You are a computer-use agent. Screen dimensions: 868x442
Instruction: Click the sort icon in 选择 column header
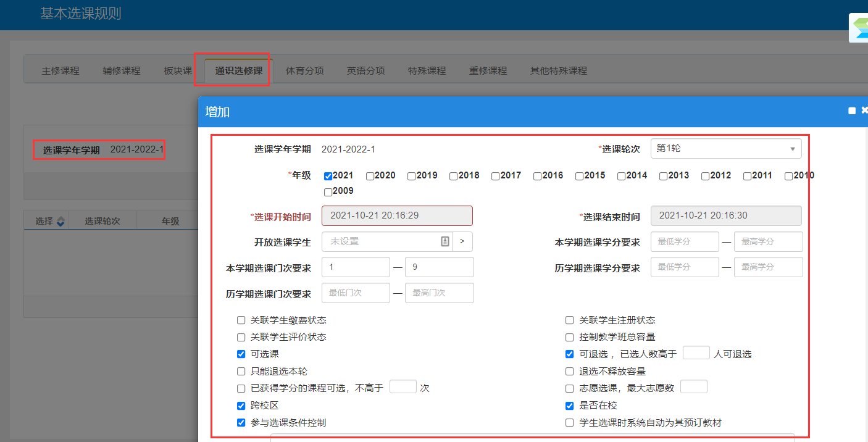(61, 222)
